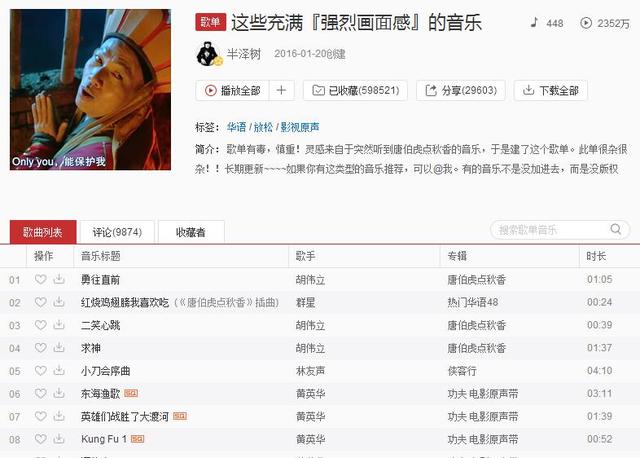
Task: Switch to the 评论(9874) tab
Action: coord(117,232)
